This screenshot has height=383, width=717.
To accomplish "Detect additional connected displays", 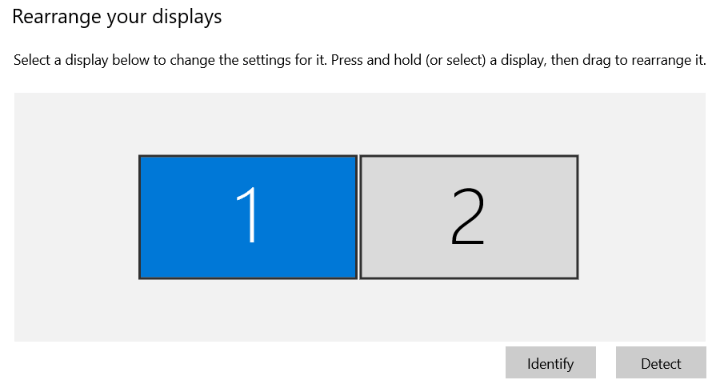I will click(661, 363).
